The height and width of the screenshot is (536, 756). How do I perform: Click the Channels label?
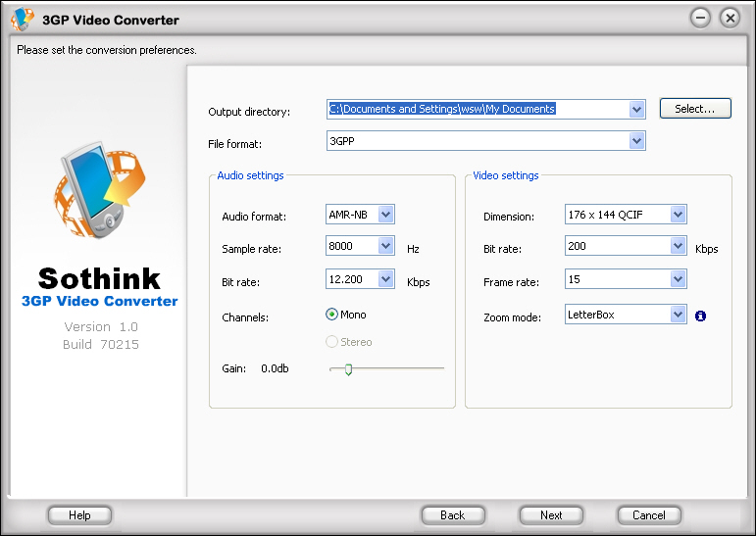coord(245,317)
